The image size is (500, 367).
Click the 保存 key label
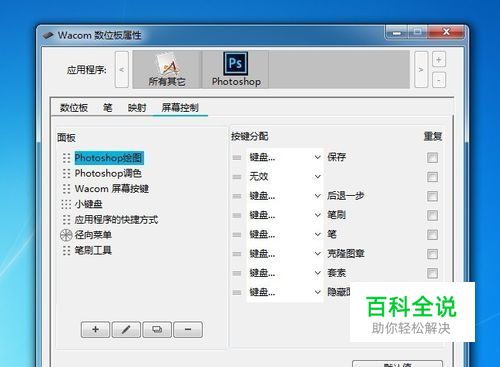click(336, 157)
